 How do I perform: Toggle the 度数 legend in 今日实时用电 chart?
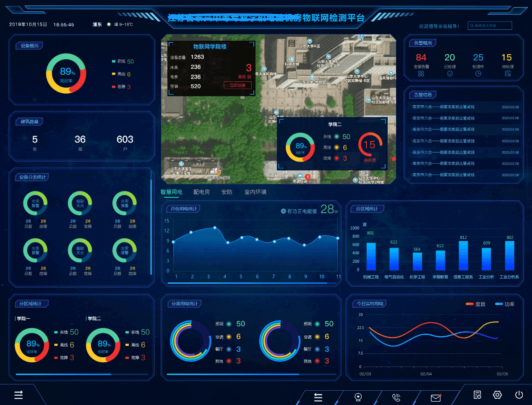[475, 304]
